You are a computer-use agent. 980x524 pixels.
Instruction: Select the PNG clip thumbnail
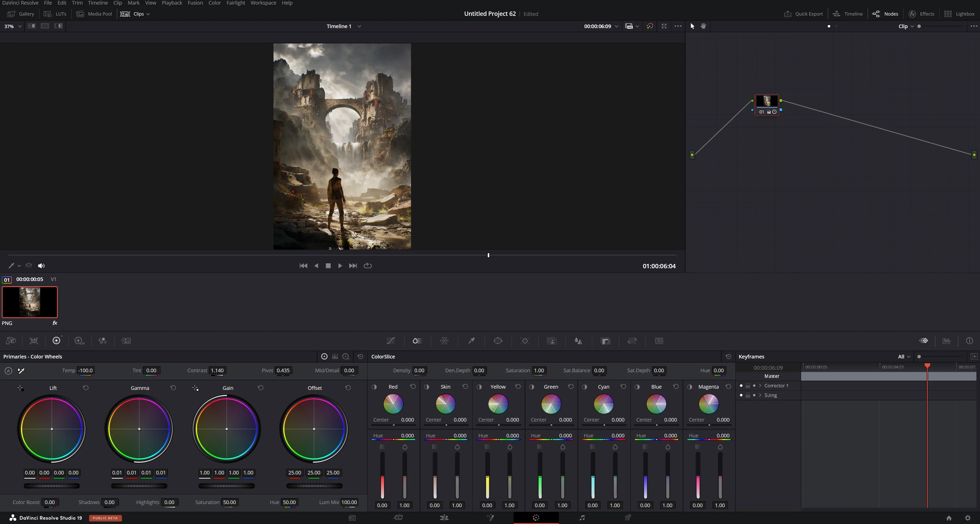(x=30, y=302)
